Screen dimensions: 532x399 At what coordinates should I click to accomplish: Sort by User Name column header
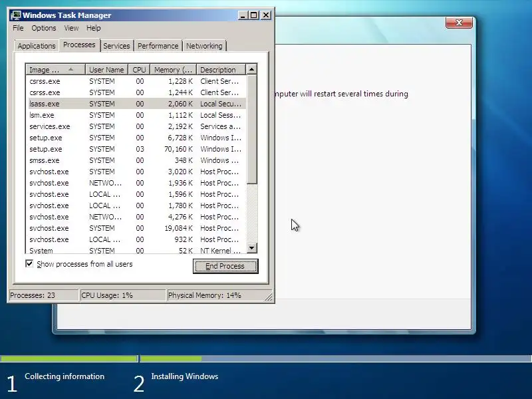click(x=106, y=70)
